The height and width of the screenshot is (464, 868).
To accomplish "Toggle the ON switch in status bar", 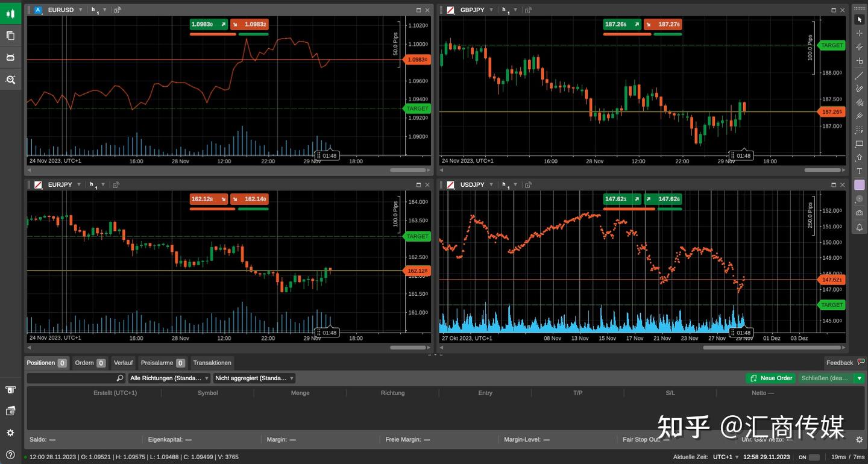I will [814, 457].
